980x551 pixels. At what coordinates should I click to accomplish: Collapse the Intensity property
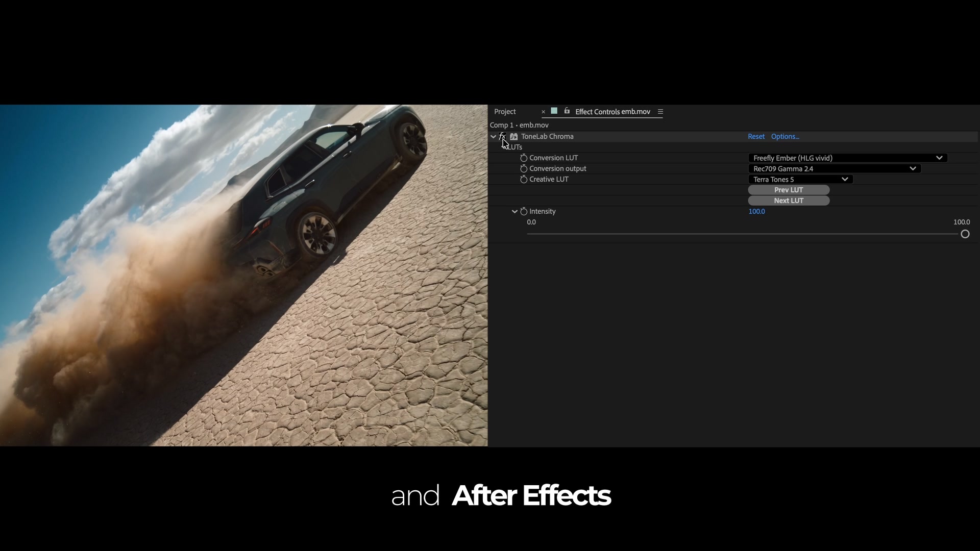coord(514,211)
